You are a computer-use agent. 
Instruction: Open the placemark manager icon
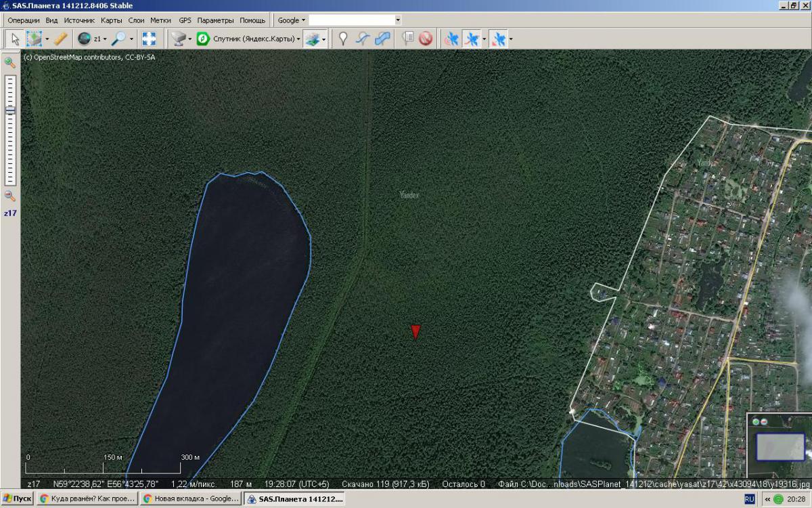pos(407,39)
